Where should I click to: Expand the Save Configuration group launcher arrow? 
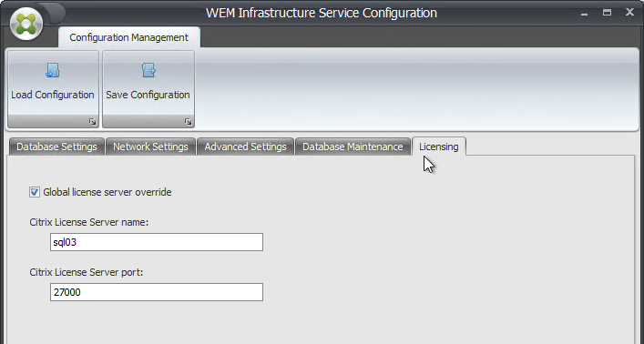tap(189, 122)
